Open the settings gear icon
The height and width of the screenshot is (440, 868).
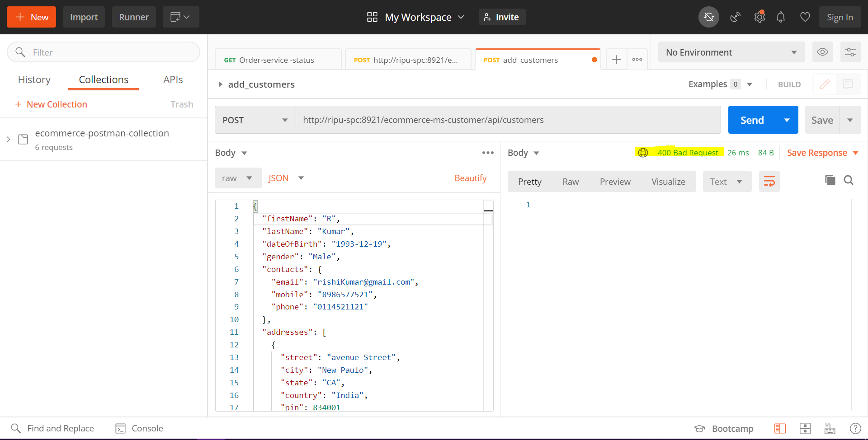[759, 17]
